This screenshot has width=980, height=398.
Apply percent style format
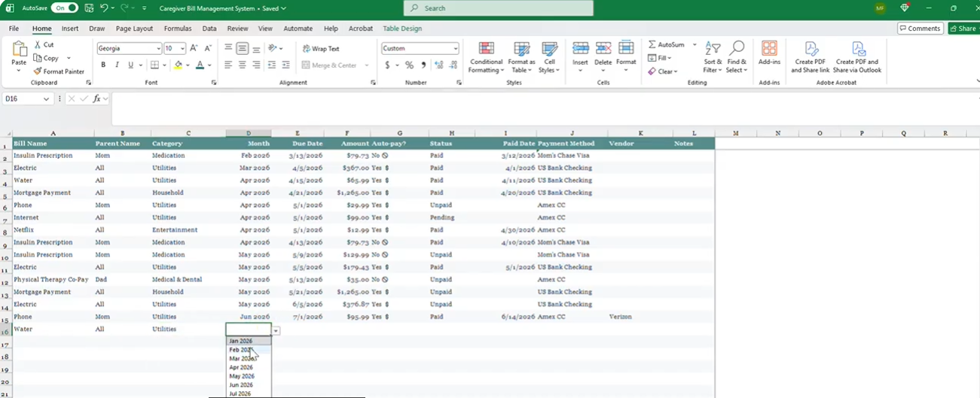coord(409,65)
